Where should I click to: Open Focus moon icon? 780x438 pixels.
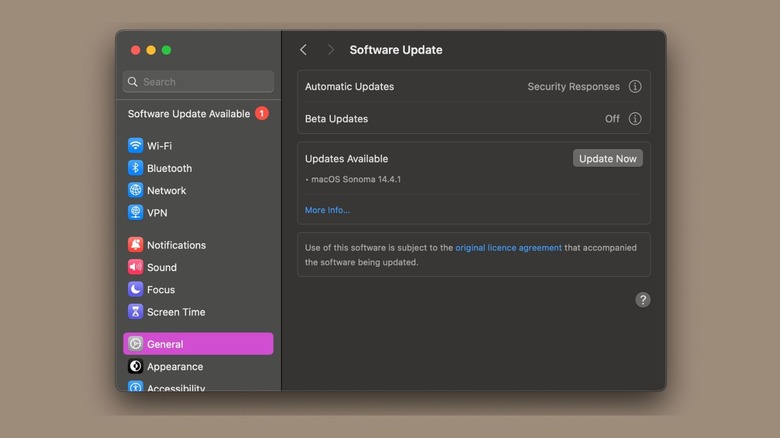pos(135,290)
